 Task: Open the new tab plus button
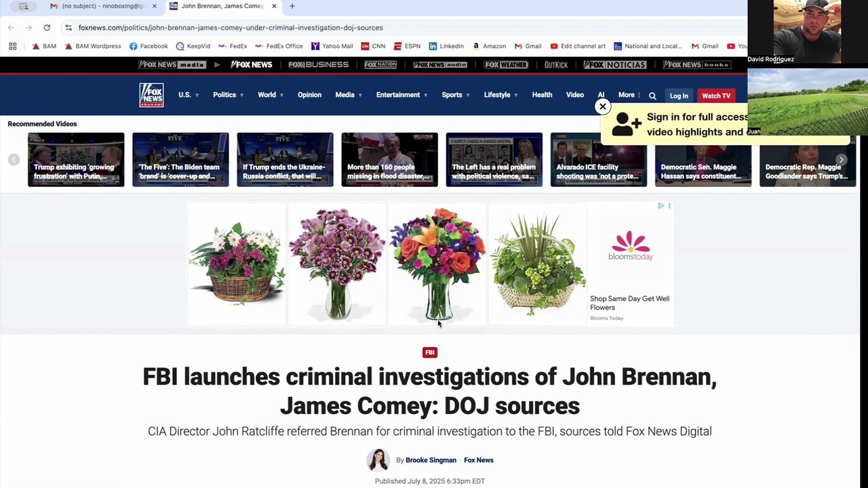[x=292, y=6]
